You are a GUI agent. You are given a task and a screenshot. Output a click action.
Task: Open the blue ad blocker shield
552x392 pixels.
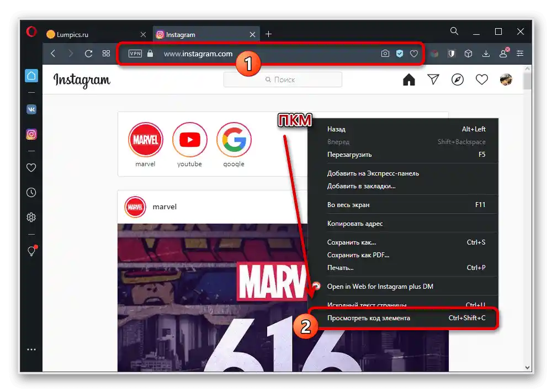[400, 54]
